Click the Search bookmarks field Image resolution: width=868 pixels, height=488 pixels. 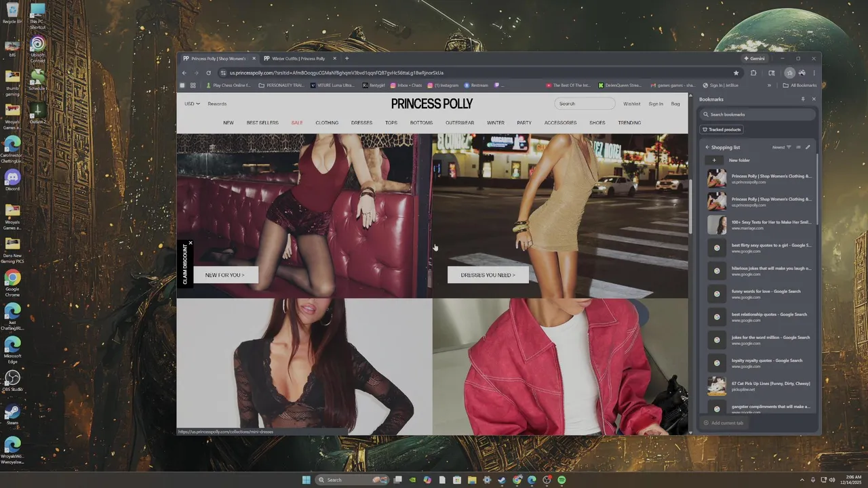pos(758,115)
